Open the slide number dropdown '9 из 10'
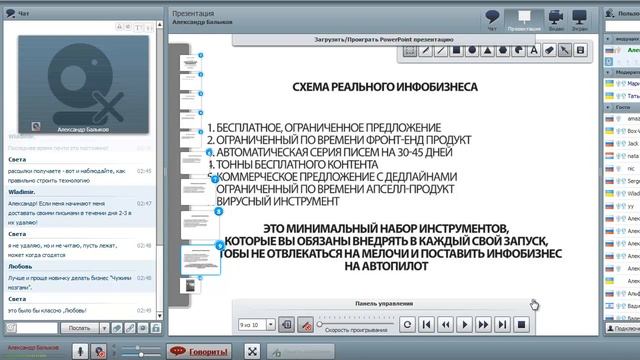This screenshot has width=640, height=360. (x=271, y=325)
